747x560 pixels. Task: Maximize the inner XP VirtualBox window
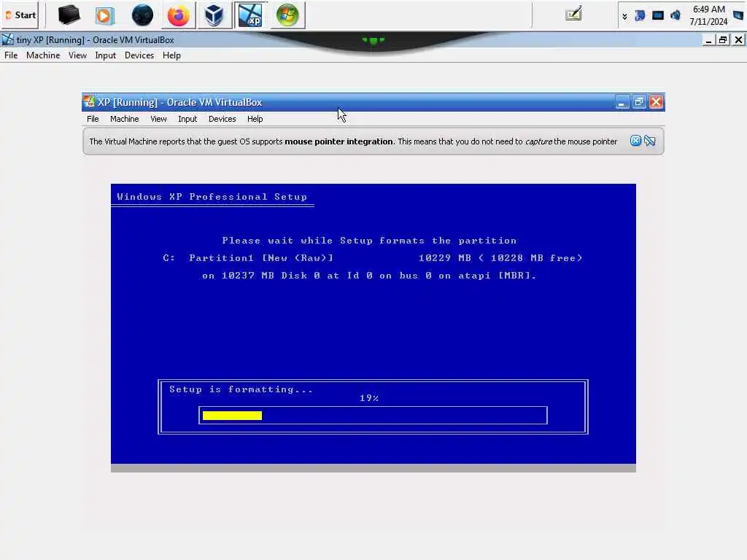click(x=639, y=102)
